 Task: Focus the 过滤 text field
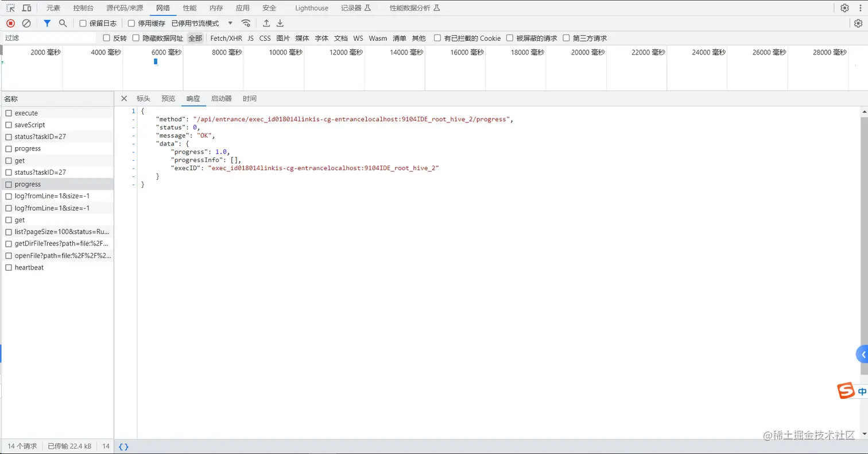[49, 38]
